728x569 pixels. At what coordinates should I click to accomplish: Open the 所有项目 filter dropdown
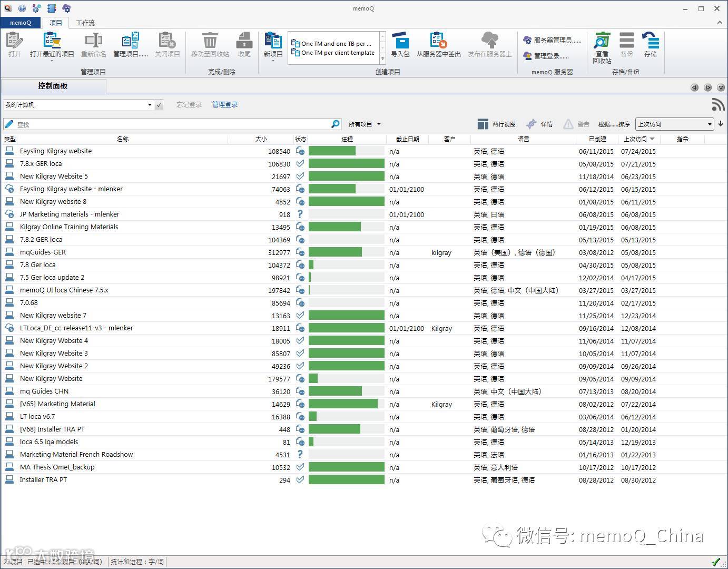(365, 124)
